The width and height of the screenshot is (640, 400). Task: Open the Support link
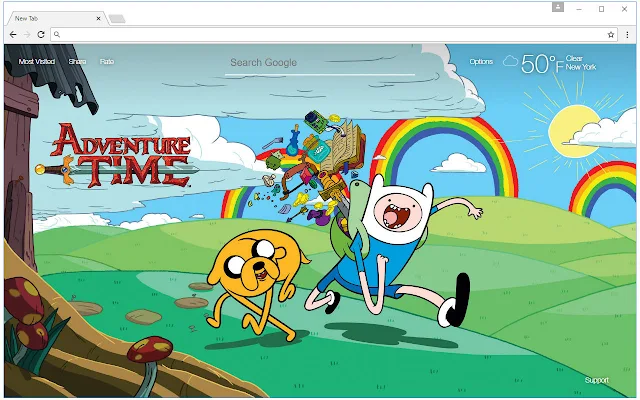tap(597, 380)
